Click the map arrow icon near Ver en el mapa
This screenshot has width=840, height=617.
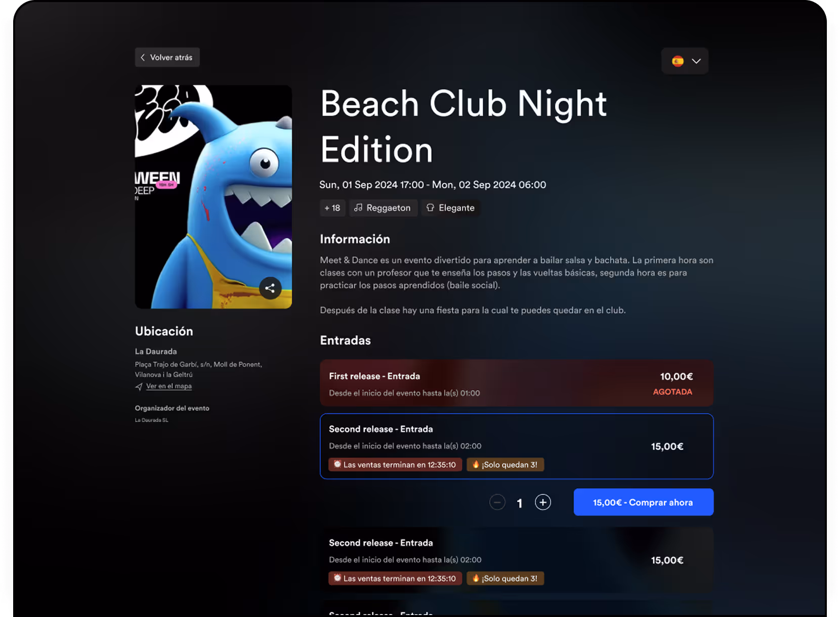point(139,387)
